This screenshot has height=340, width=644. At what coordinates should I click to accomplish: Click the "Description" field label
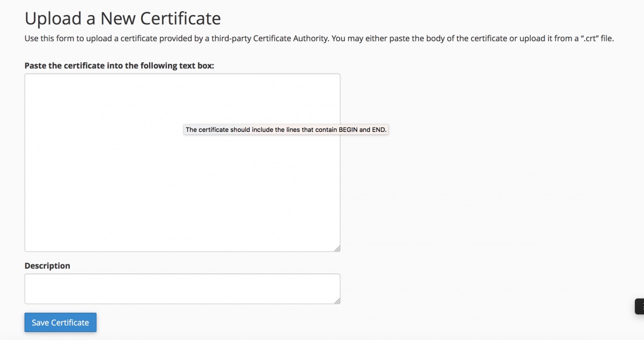point(47,265)
